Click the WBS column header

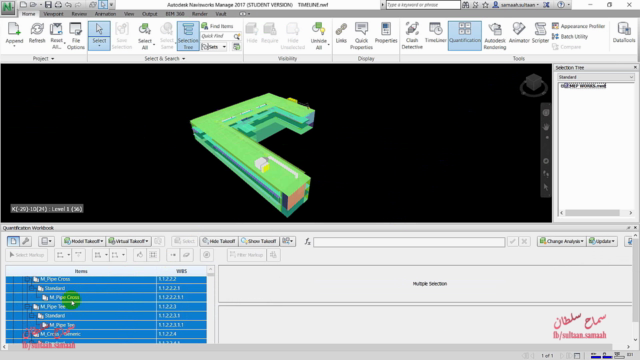pyautogui.click(x=181, y=271)
